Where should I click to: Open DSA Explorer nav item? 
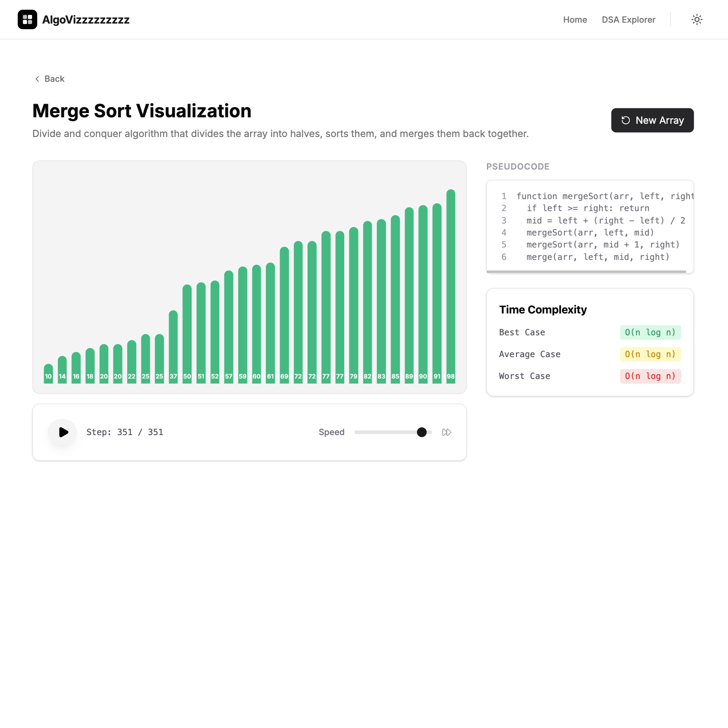click(628, 20)
